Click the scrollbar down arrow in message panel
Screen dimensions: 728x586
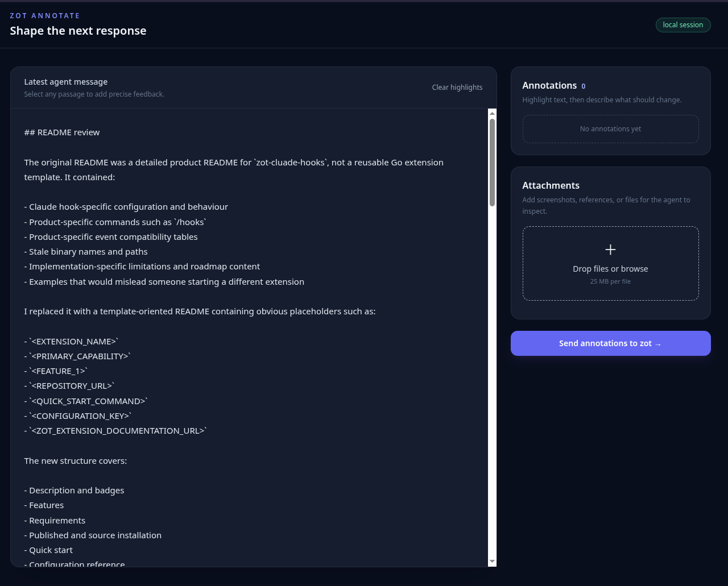(x=492, y=562)
